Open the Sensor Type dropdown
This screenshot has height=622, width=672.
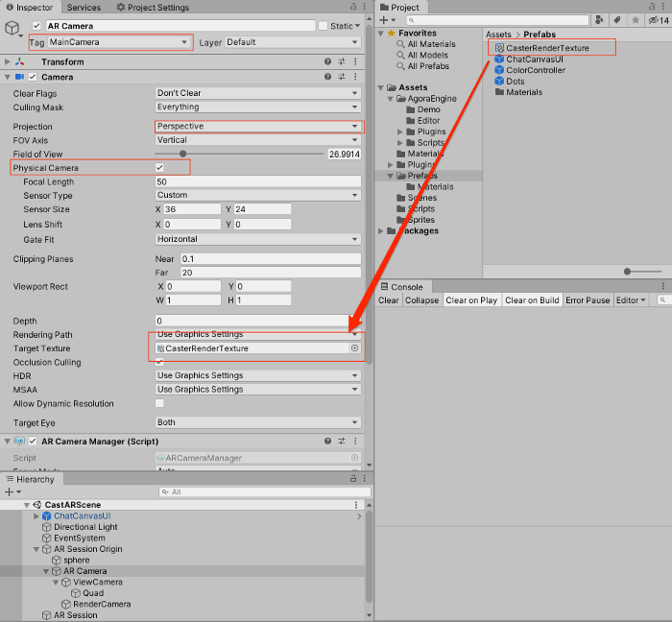(257, 195)
